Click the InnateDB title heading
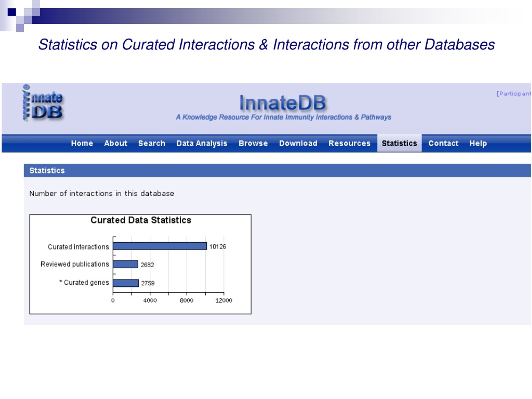This screenshot has width=532, height=399. [283, 103]
